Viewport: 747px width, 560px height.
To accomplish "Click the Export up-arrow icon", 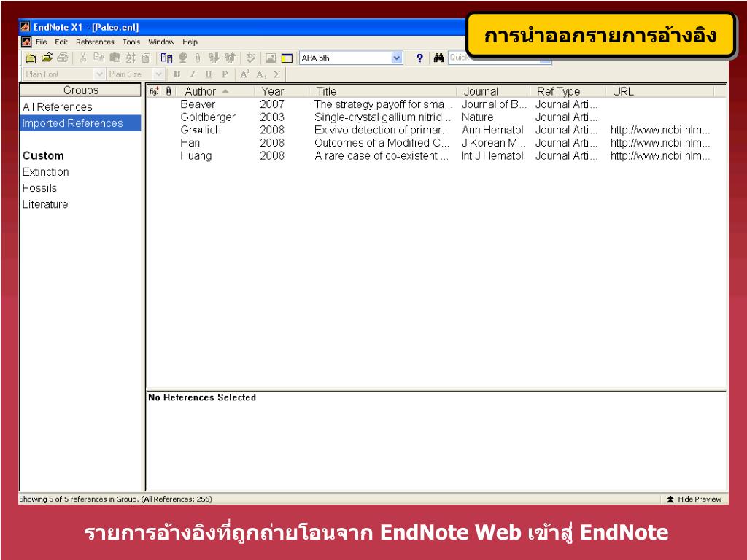I will click(x=230, y=58).
